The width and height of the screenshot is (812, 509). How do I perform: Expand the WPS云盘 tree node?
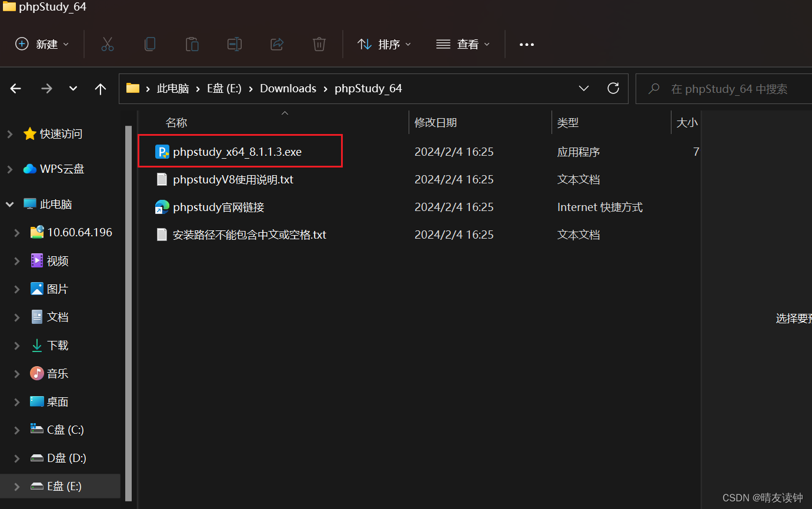click(x=10, y=169)
